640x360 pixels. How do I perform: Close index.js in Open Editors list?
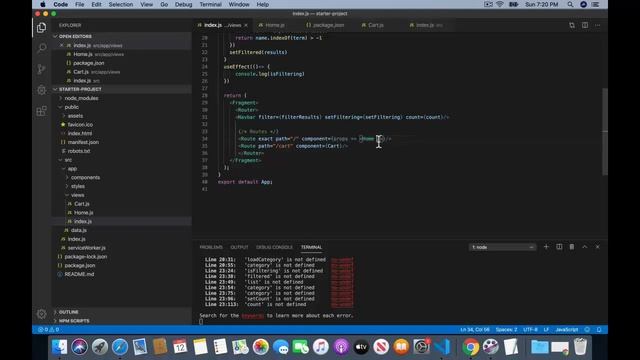click(x=62, y=45)
